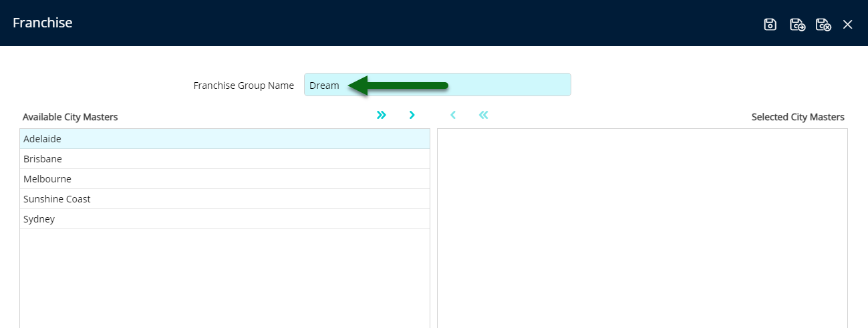Select Adelaide in Available City Masters
The image size is (868, 328).
click(x=225, y=139)
